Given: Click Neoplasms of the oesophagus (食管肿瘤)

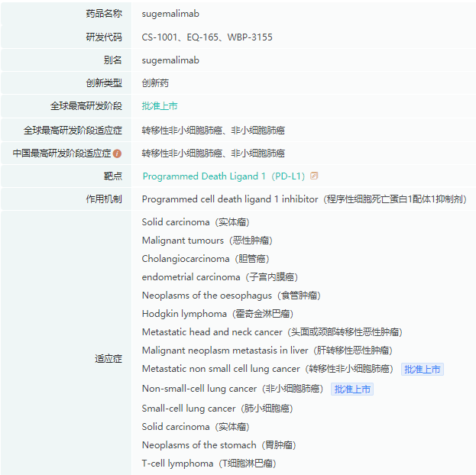Looking at the screenshot, I should 232,296.
